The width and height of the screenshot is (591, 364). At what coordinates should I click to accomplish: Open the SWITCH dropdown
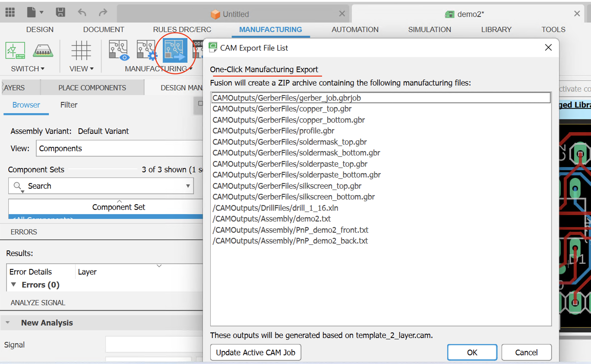28,69
